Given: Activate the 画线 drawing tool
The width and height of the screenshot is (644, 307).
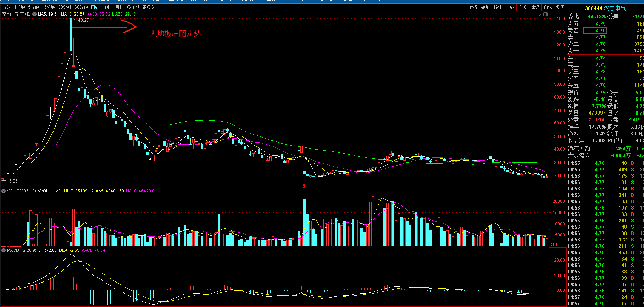Looking at the screenshot, I should click(510, 7).
